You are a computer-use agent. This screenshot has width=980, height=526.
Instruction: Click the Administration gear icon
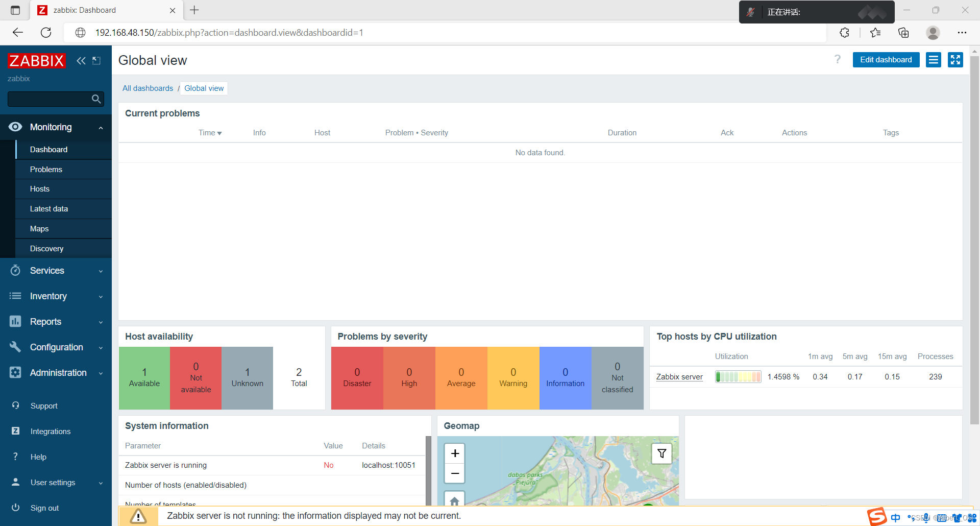[15, 372]
